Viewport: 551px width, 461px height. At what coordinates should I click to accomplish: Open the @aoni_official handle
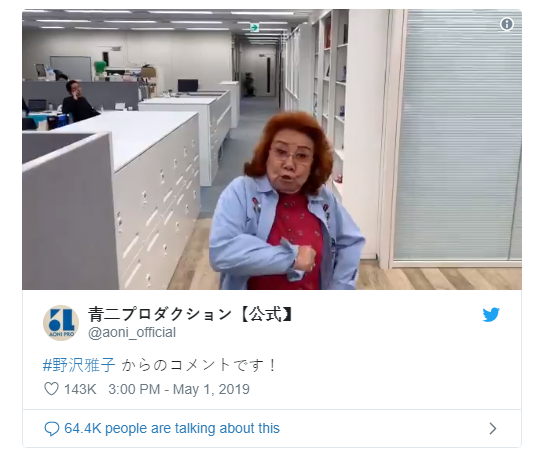(132, 332)
